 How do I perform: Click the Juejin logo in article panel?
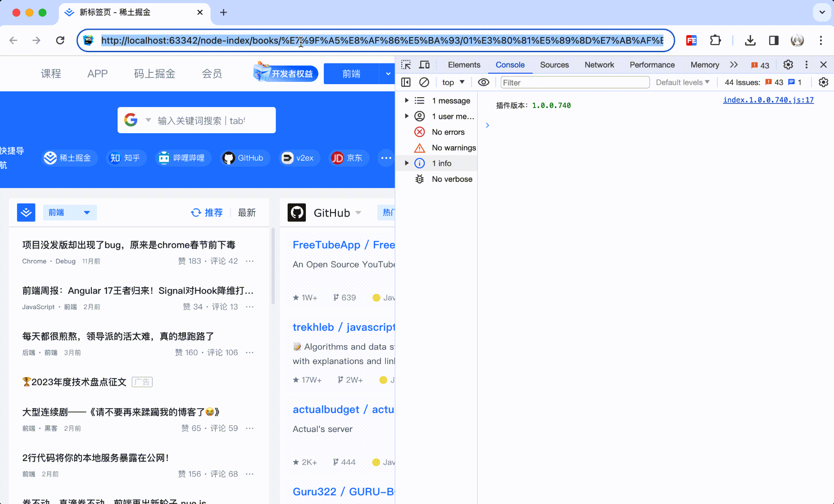pyautogui.click(x=26, y=212)
